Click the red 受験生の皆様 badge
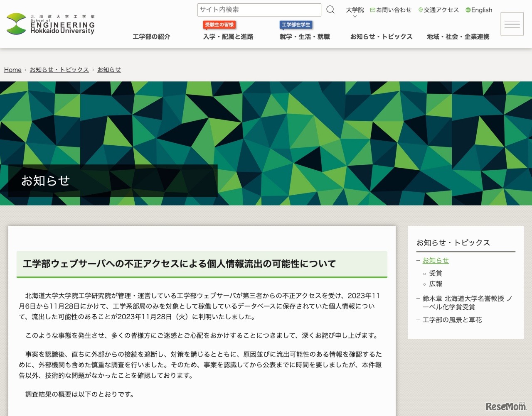Viewport: 532px width, 416px height. [x=219, y=25]
